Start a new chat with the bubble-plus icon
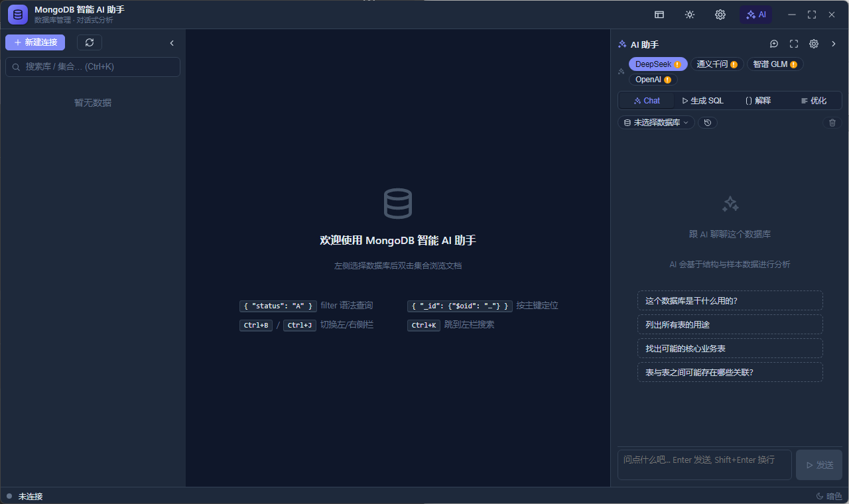The height and width of the screenshot is (504, 849). (x=774, y=44)
